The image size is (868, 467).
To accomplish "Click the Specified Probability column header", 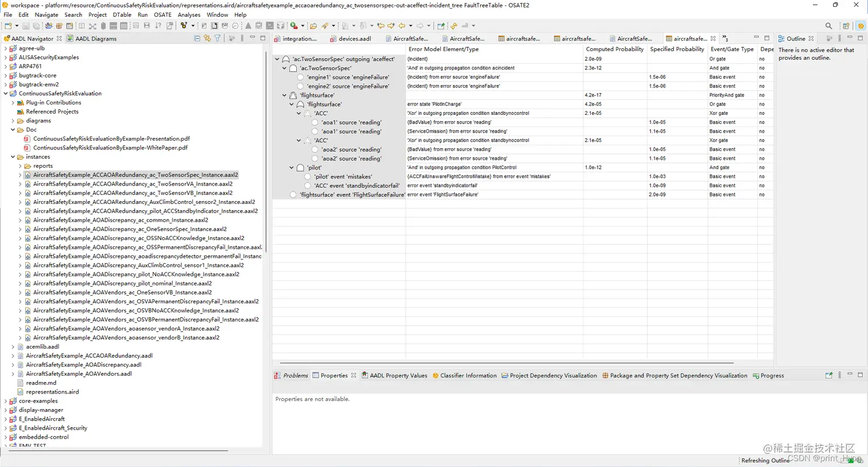I will [x=677, y=49].
